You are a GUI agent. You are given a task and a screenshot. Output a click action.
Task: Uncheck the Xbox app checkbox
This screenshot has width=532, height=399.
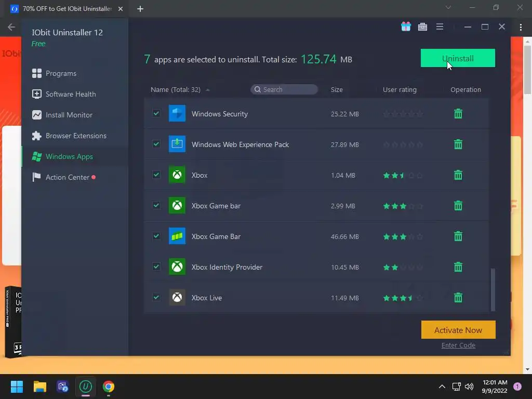pyautogui.click(x=156, y=175)
